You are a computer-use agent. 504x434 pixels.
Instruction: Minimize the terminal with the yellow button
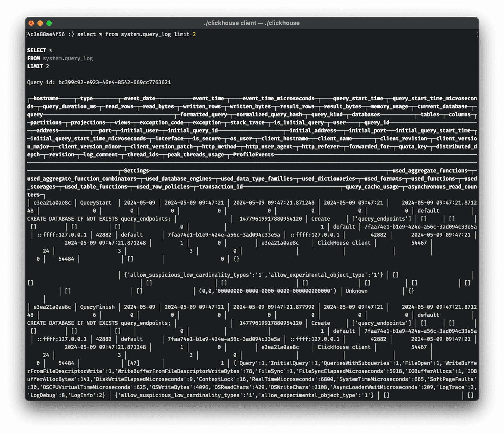click(x=40, y=23)
